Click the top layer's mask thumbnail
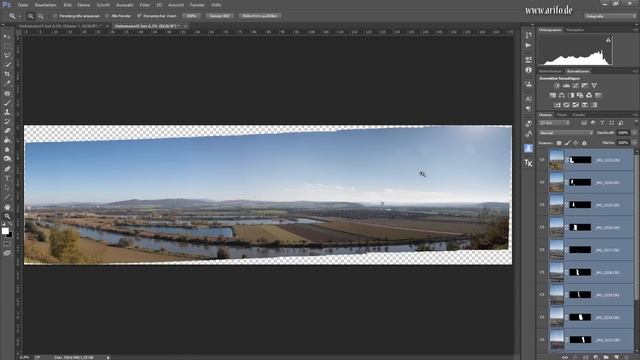This screenshot has height=360, width=640. (580, 160)
